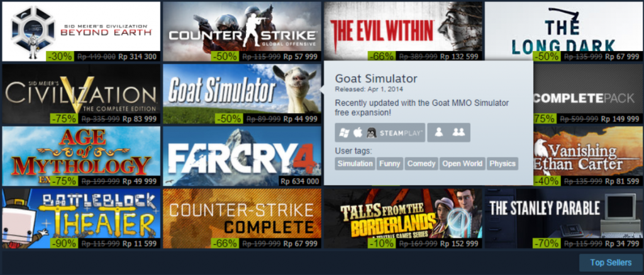This screenshot has width=644, height=275.
Task: Open Counter-Strike Global Offensive capsule
Action: [x=242, y=31]
